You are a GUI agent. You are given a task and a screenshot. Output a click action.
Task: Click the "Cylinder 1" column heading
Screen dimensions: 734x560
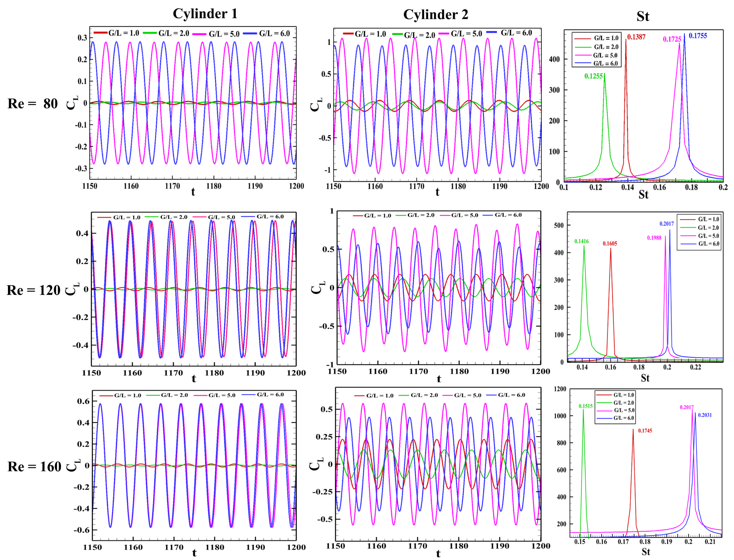point(205,14)
